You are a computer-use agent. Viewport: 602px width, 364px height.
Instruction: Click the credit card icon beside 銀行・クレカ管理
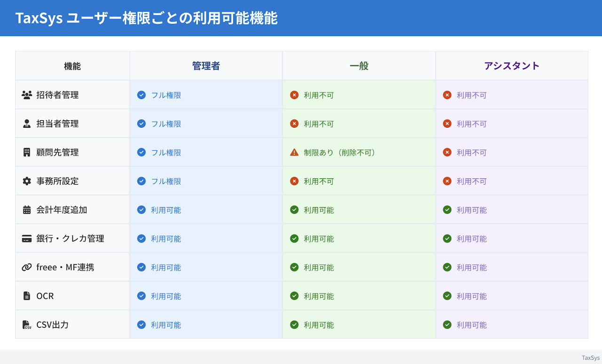27,238
